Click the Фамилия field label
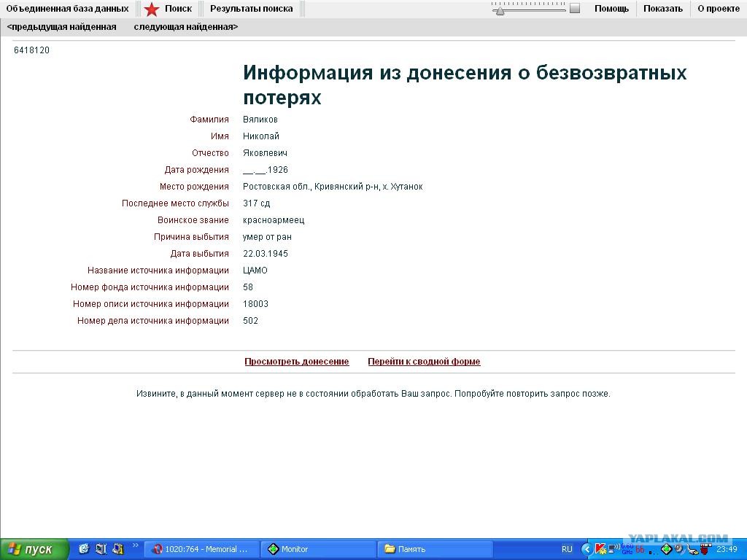Viewport: 747px width, 560px height. 209,120
